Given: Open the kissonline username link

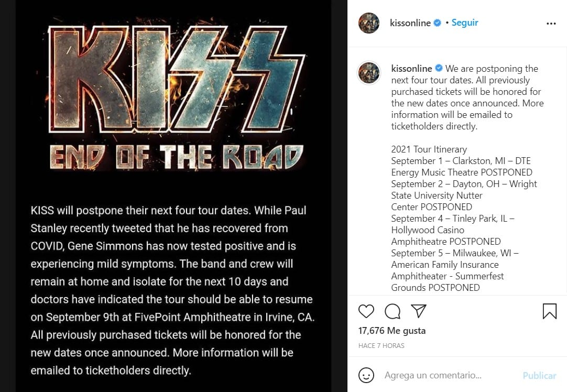Looking at the screenshot, I should point(411,23).
